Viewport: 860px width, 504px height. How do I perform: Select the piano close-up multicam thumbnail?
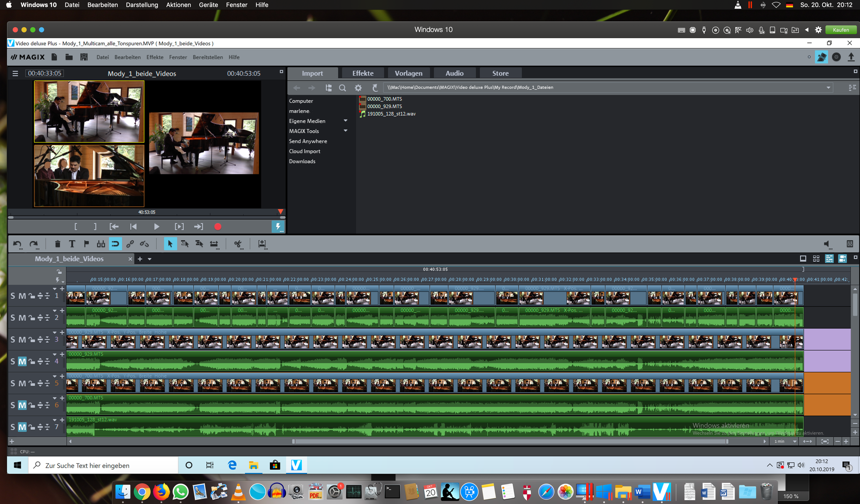(x=89, y=176)
